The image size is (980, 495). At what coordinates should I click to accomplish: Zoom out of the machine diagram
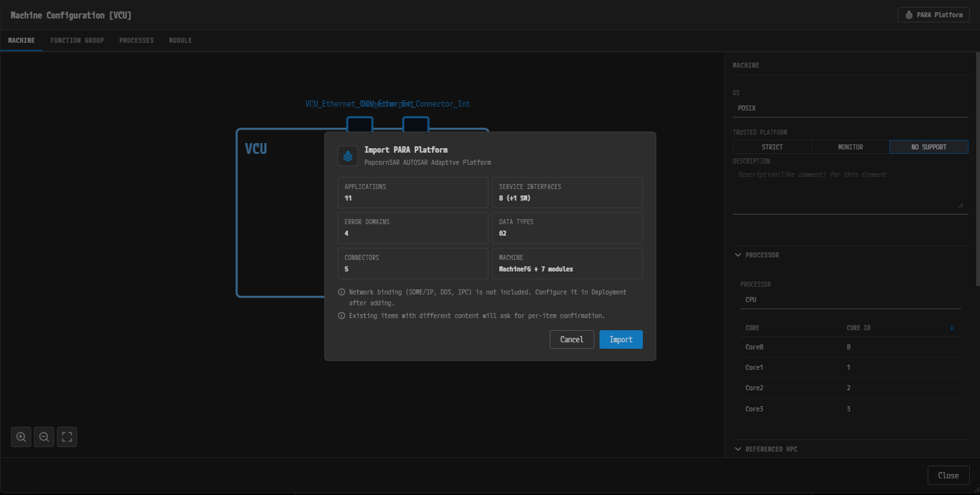(44, 437)
